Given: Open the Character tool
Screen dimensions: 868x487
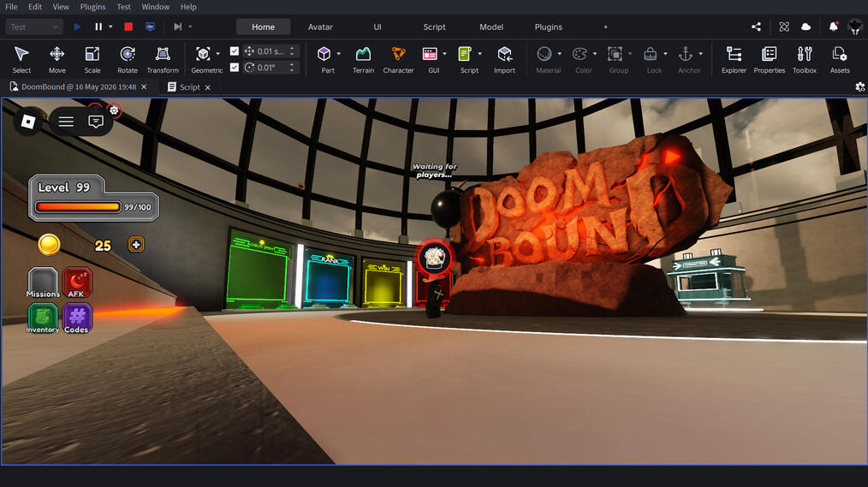Looking at the screenshot, I should click(x=399, y=59).
